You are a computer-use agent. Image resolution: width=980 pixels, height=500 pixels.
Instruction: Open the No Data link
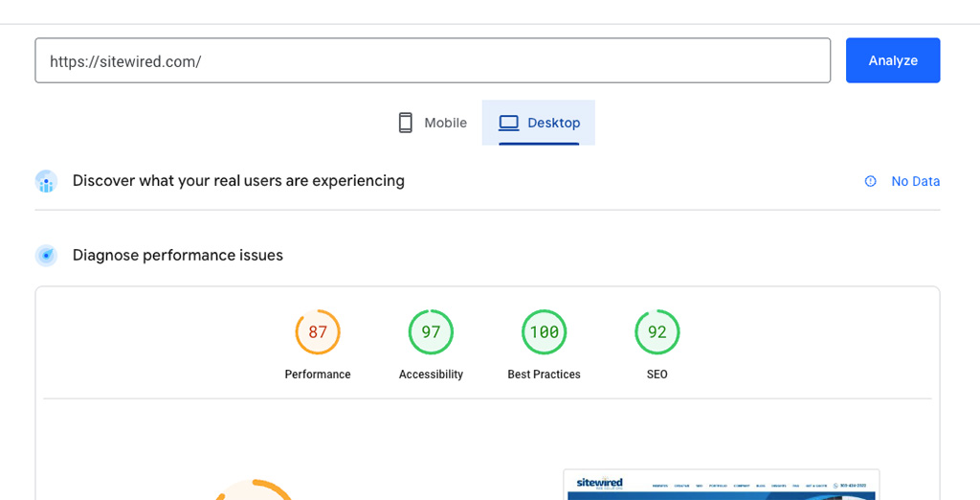pyautogui.click(x=915, y=181)
